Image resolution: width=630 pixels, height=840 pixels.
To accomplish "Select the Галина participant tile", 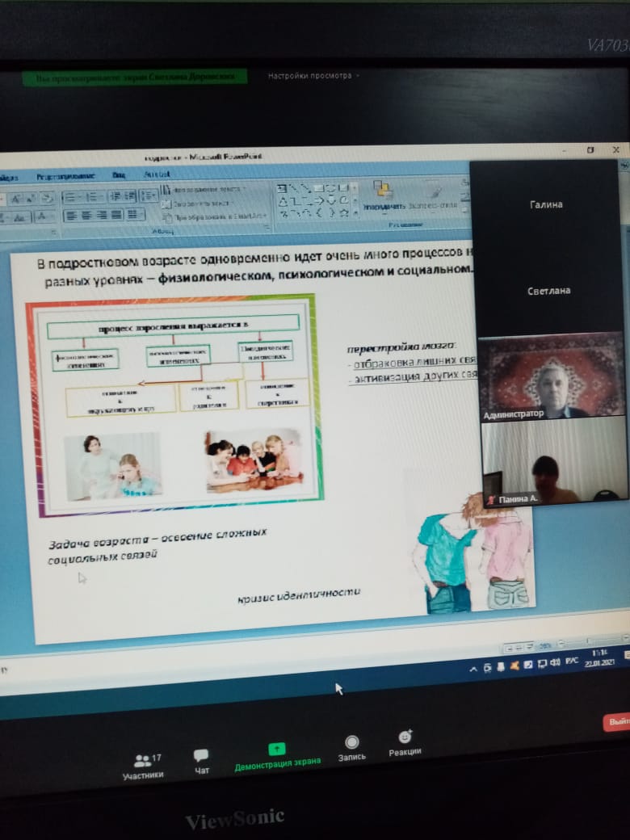I will (x=547, y=205).
